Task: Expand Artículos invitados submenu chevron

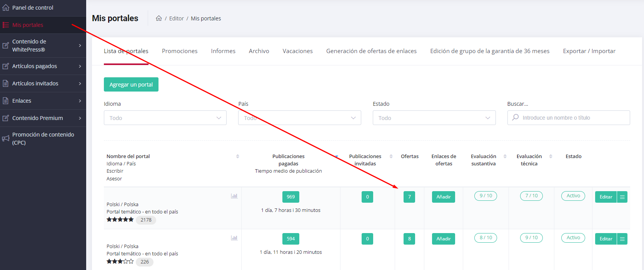Action: tap(80, 83)
